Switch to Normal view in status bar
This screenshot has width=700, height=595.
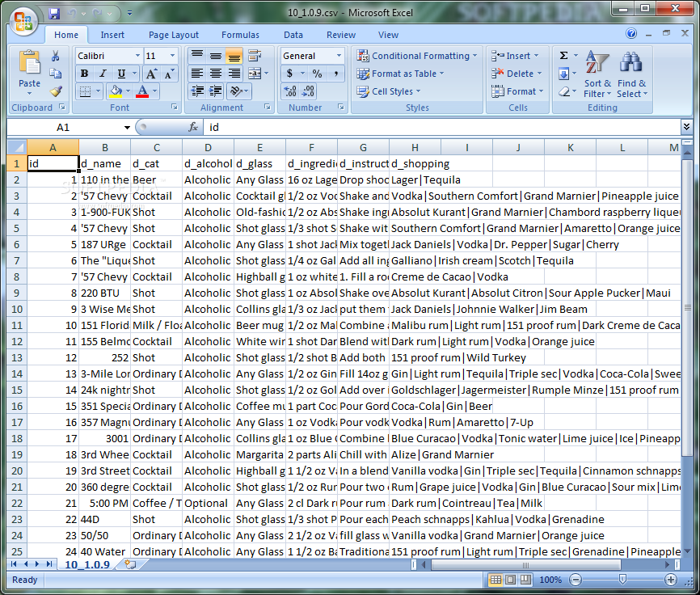coord(495,580)
